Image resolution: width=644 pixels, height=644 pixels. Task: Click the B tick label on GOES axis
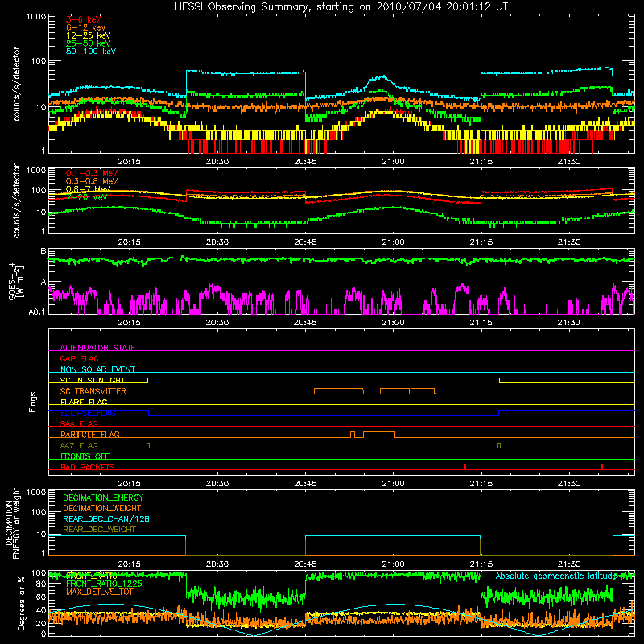click(43, 251)
